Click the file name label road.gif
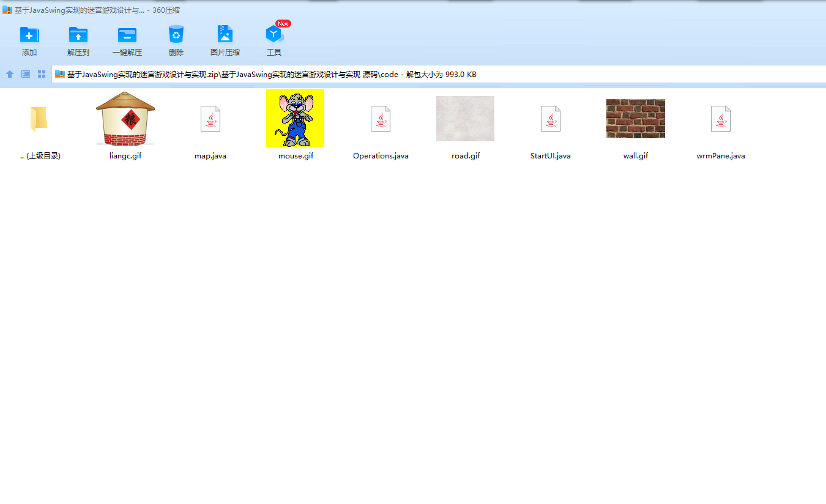The image size is (826, 504). (466, 156)
